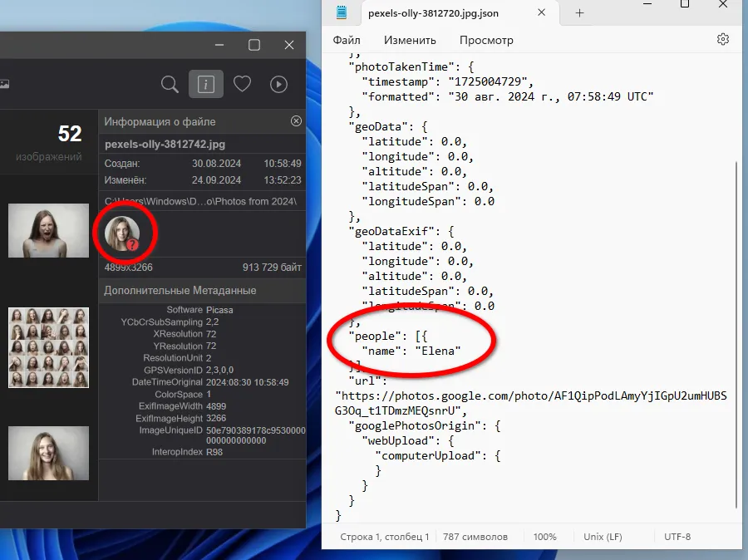Click the Notepad file icon in title bar
This screenshot has width=748, height=560.
[341, 13]
